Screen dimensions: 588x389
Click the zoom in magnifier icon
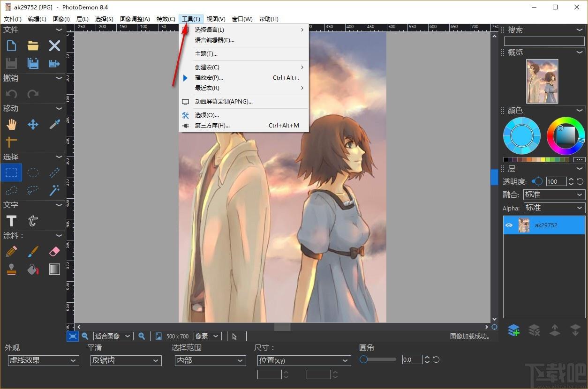(x=142, y=336)
